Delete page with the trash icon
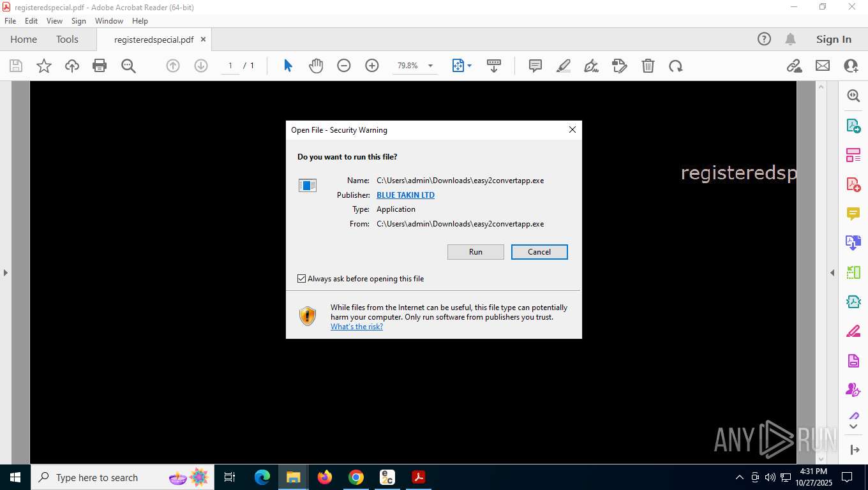868x490 pixels. click(x=648, y=66)
